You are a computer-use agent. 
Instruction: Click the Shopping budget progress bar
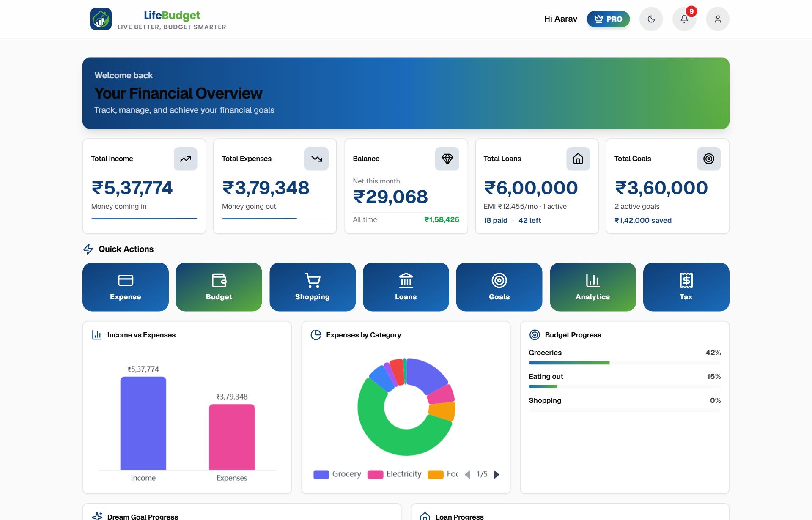point(625,411)
